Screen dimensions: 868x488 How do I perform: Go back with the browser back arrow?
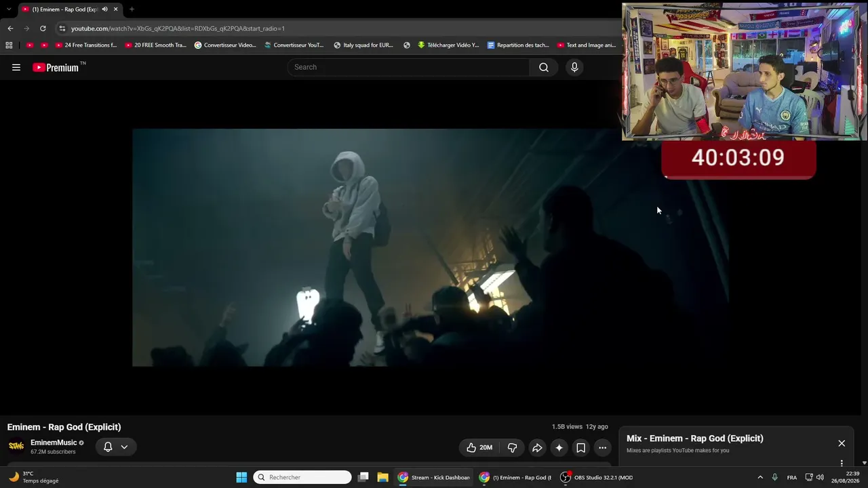click(x=10, y=28)
